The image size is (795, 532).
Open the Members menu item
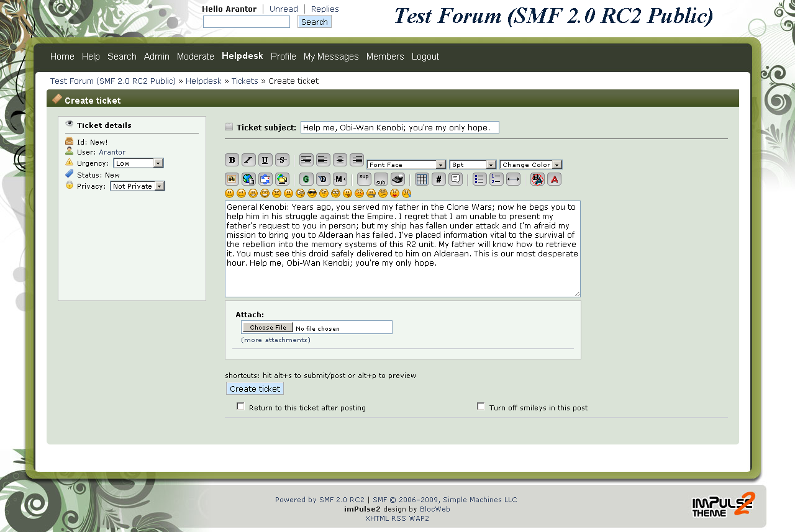[385, 56]
